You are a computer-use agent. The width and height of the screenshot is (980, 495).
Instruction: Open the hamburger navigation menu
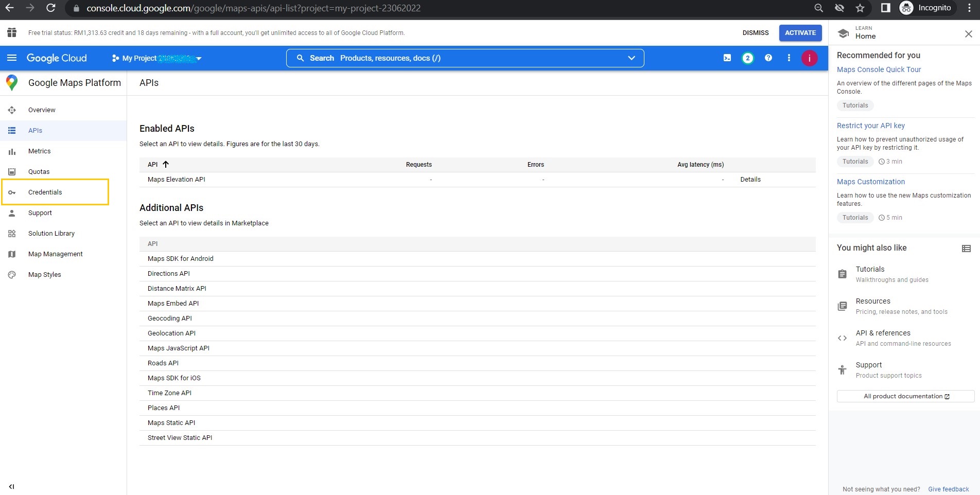(x=12, y=58)
